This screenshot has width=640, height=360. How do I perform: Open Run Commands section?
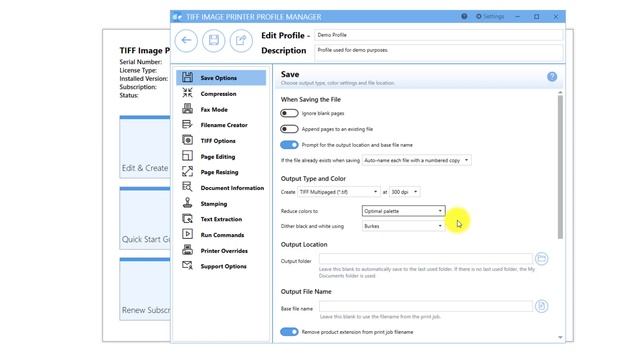pyautogui.click(x=221, y=235)
